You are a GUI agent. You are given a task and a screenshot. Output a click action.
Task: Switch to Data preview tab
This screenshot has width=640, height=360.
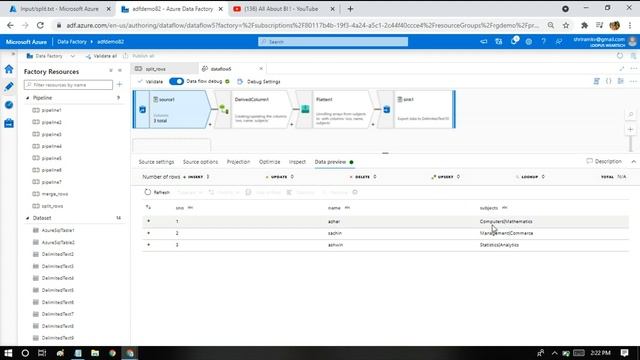click(330, 162)
